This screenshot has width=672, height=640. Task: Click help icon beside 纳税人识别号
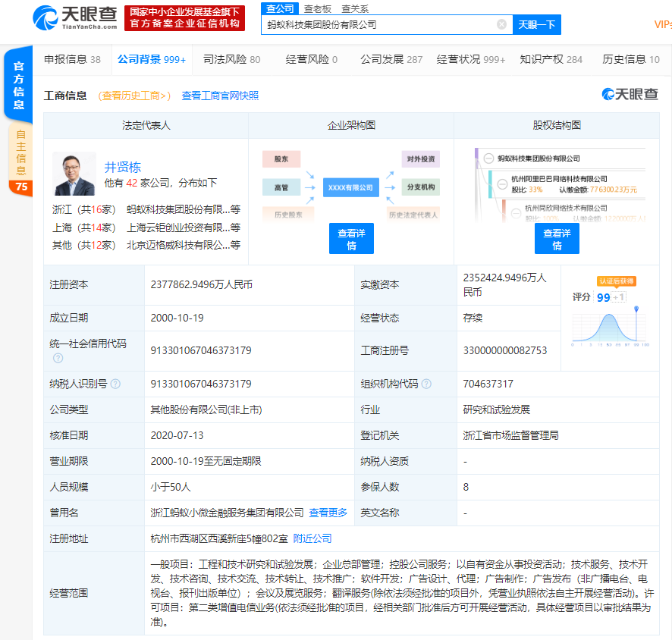[x=116, y=384]
